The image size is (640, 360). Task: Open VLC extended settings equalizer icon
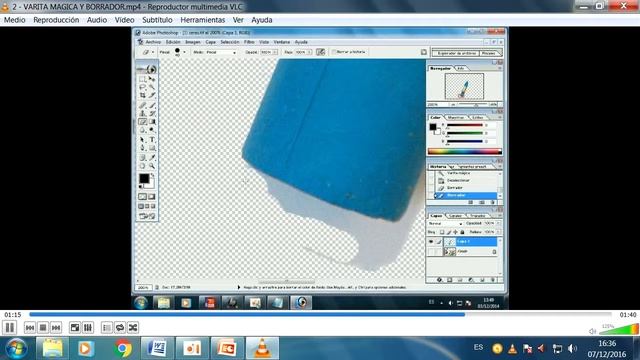pyautogui.click(x=88, y=327)
